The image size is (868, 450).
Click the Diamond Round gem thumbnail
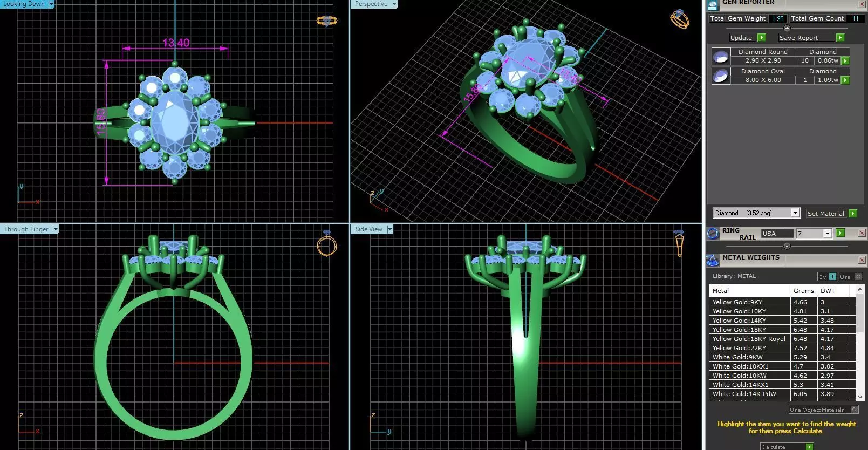721,56
